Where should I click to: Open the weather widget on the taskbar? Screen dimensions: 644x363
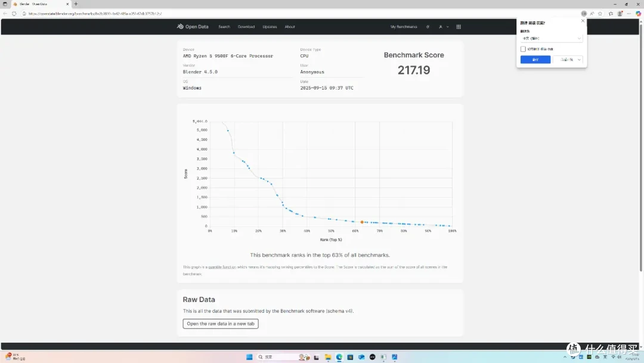tap(15, 357)
